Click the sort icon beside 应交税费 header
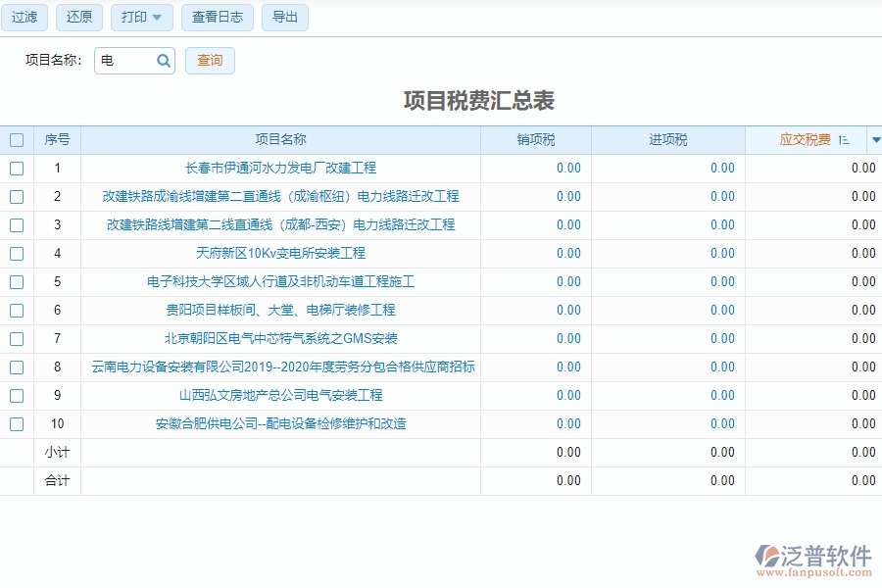Screen dimensions: 882x588 tap(845, 139)
